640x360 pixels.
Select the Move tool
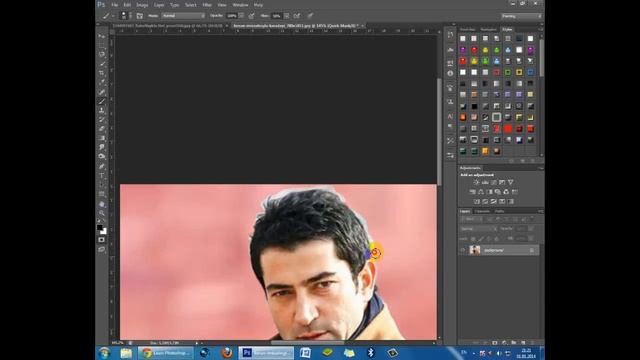click(102, 36)
